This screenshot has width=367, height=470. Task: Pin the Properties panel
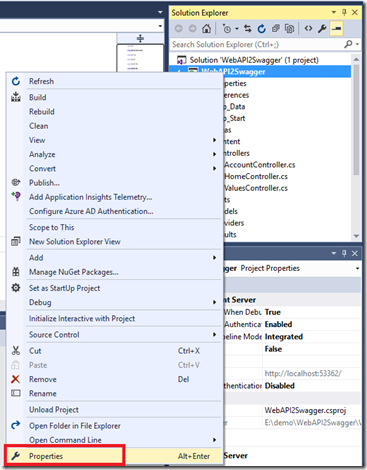[344, 253]
